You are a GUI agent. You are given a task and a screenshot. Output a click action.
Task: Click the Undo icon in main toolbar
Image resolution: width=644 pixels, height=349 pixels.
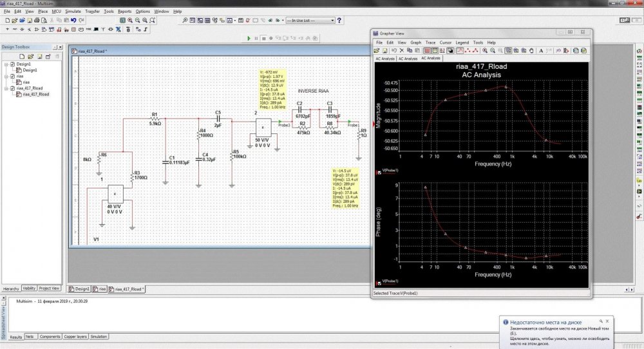click(x=72, y=21)
